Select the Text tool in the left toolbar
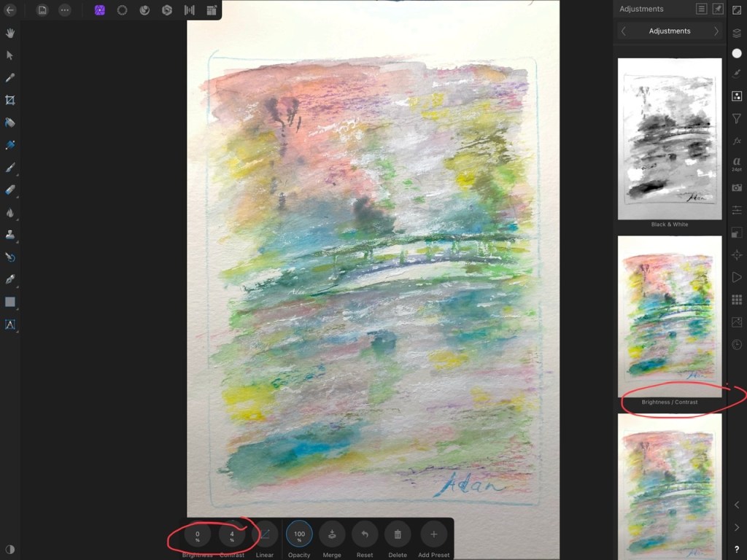The width and height of the screenshot is (747, 560). point(10,325)
